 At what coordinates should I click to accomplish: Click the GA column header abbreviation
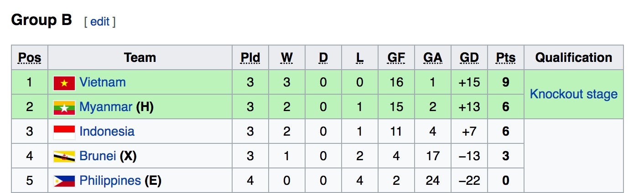[432, 58]
